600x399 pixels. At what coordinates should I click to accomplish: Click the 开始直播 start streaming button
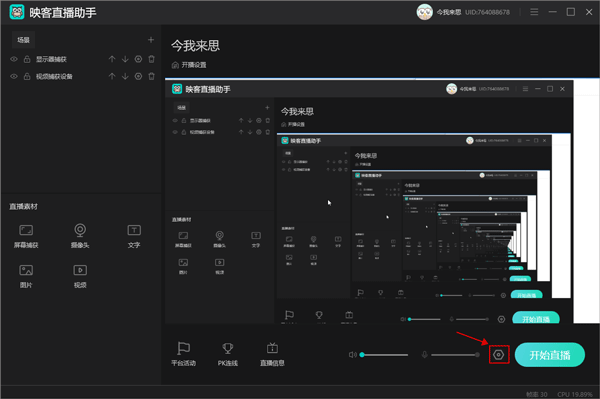coord(549,355)
